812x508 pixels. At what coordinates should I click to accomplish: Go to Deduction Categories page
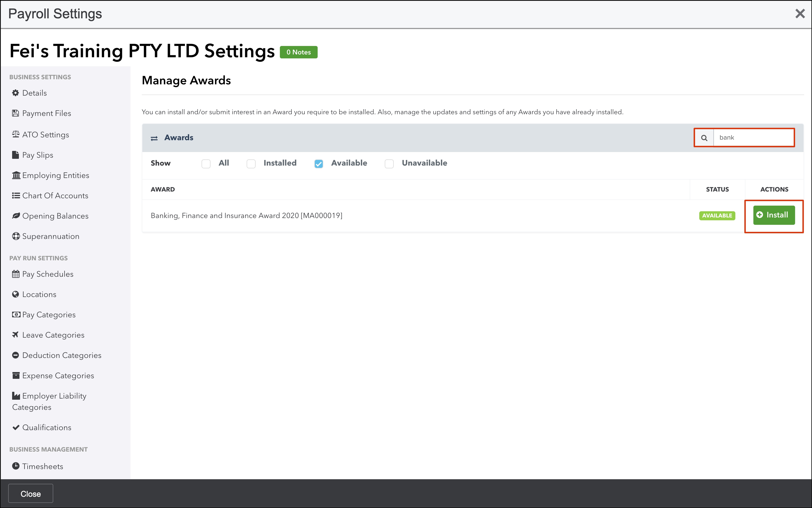coord(62,355)
